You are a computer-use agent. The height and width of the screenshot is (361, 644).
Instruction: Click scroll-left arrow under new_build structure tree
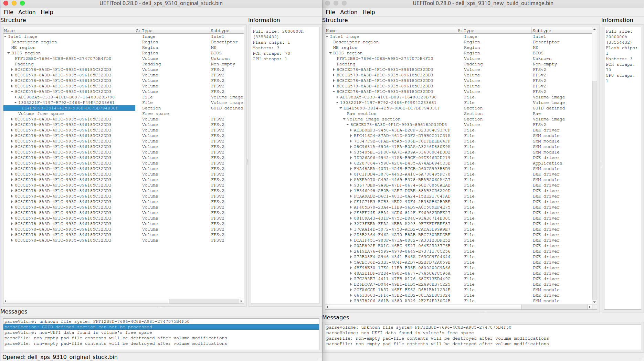(327, 307)
